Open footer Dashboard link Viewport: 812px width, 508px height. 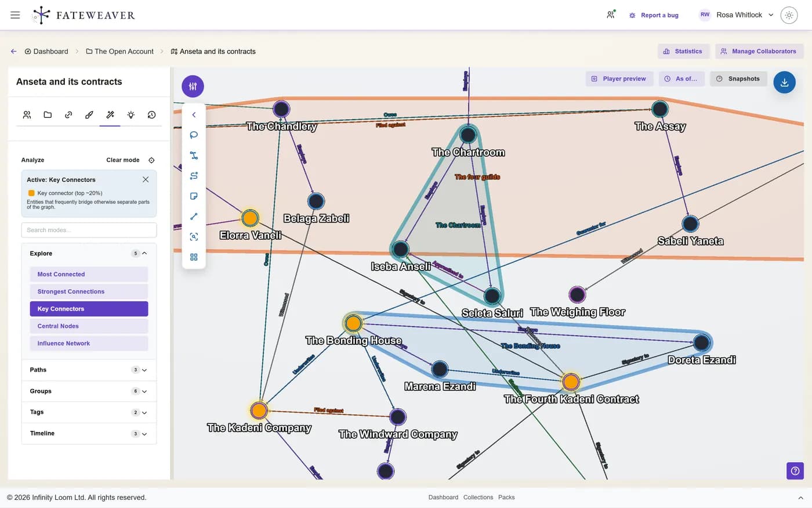[443, 498]
